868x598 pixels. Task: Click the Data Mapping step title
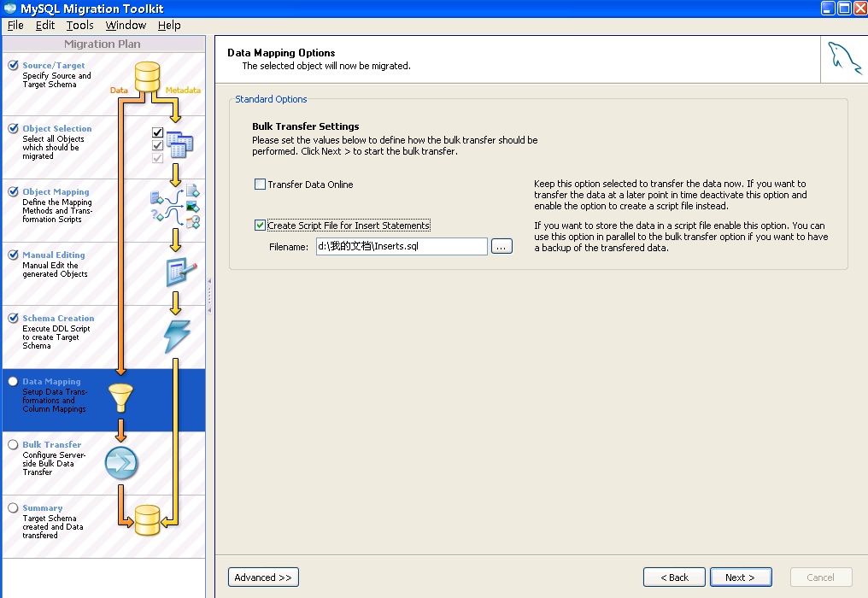click(x=51, y=381)
